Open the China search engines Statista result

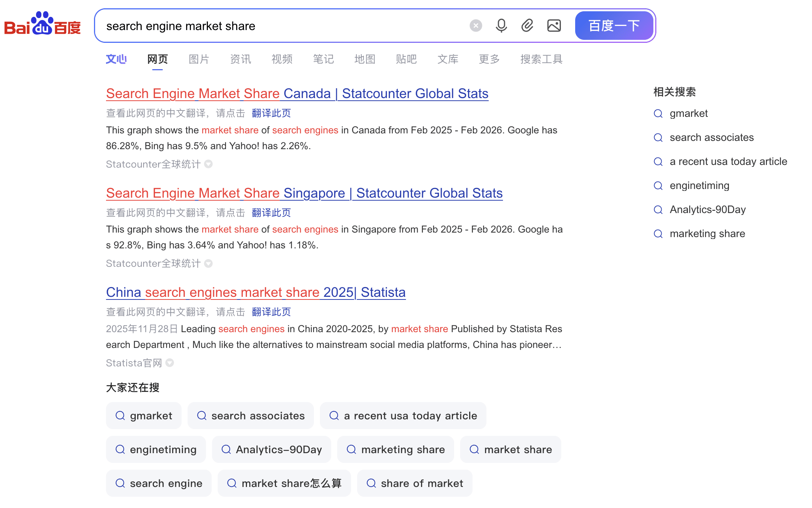tap(256, 292)
